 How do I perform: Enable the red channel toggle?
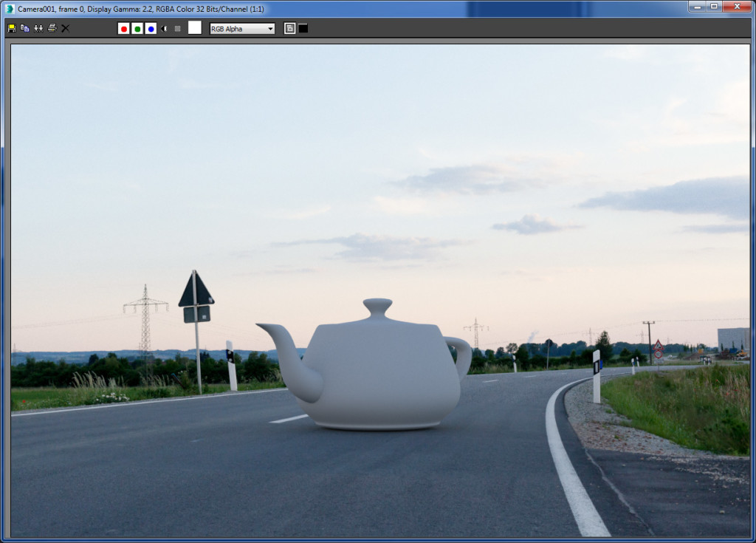pyautogui.click(x=123, y=28)
